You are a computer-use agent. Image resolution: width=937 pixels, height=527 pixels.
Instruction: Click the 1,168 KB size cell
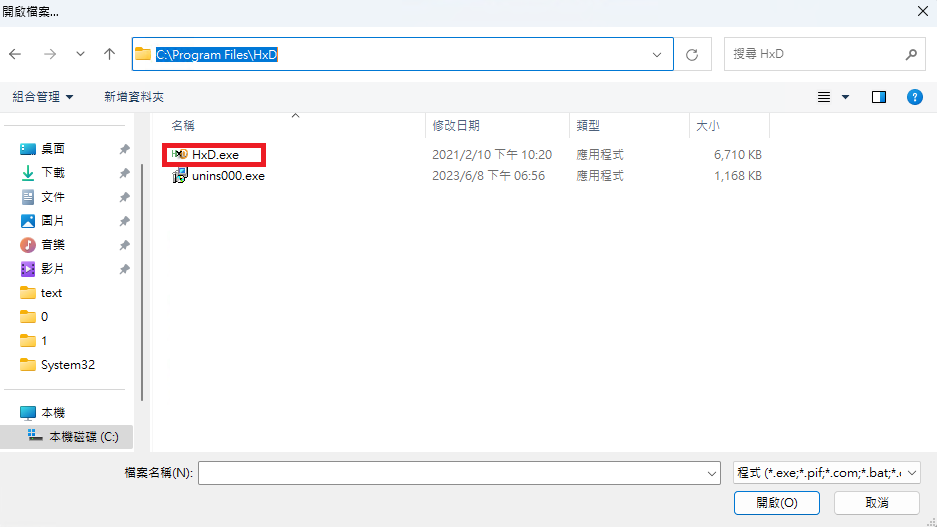point(737,176)
